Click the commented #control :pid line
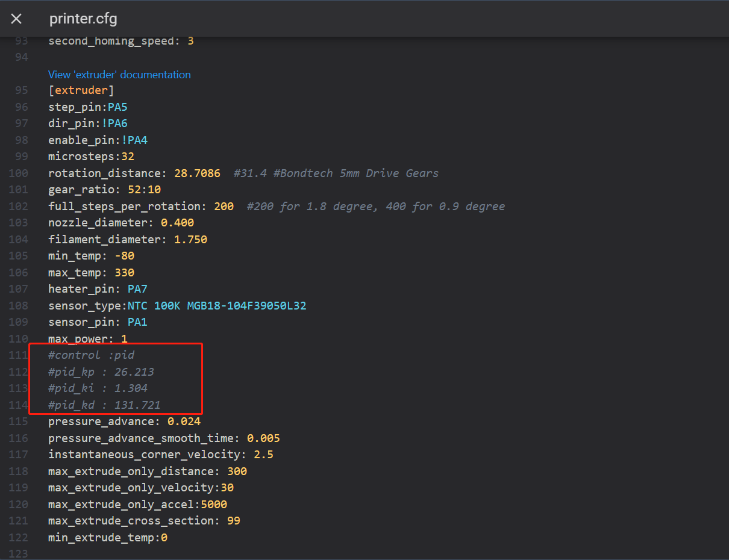The width and height of the screenshot is (729, 560). tap(91, 355)
